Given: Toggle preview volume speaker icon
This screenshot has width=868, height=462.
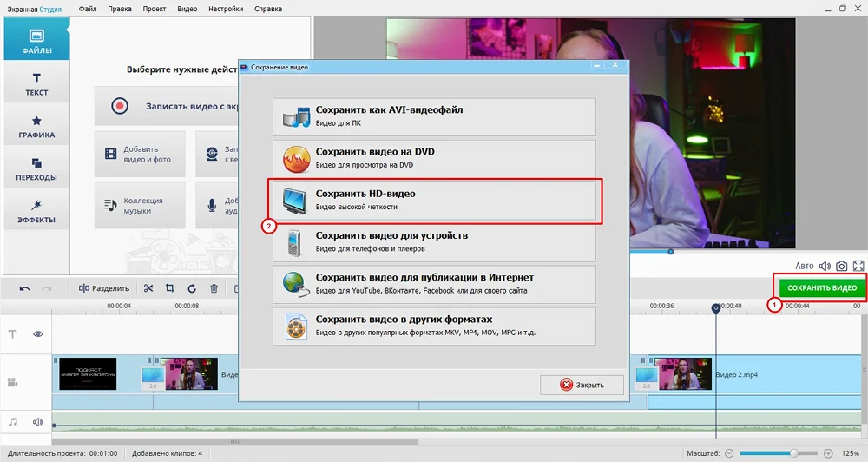Looking at the screenshot, I should click(823, 266).
